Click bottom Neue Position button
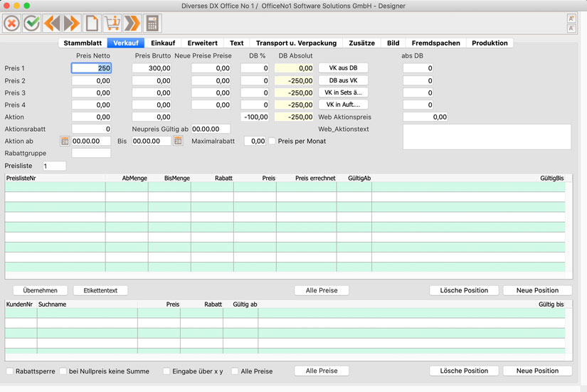 pos(537,371)
